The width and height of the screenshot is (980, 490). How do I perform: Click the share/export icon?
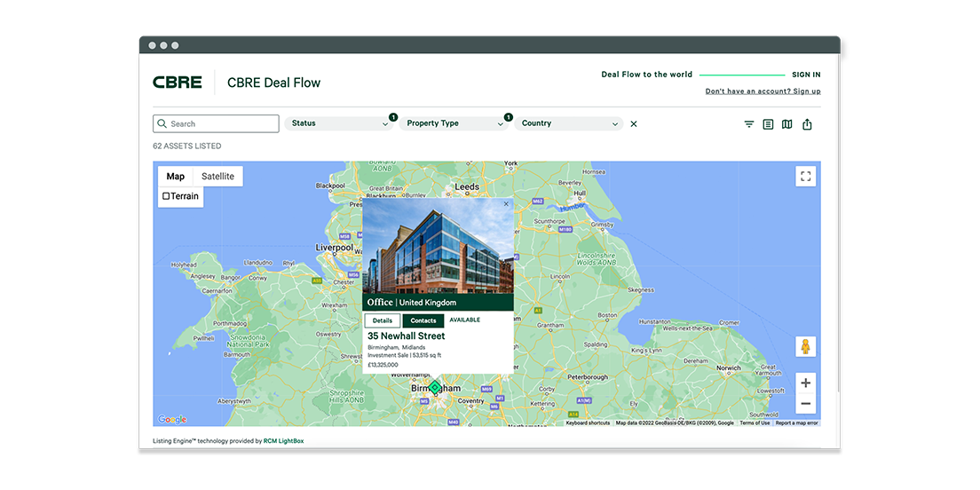click(807, 124)
